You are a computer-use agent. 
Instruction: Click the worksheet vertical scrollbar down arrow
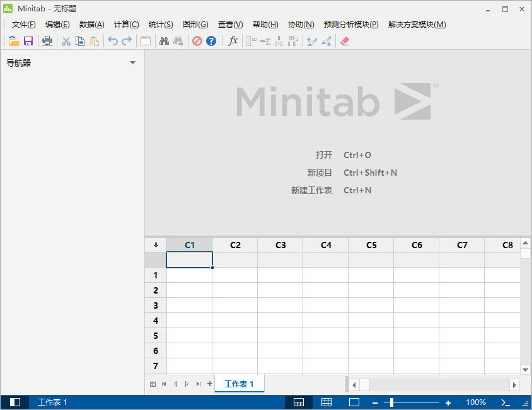pyautogui.click(x=525, y=370)
